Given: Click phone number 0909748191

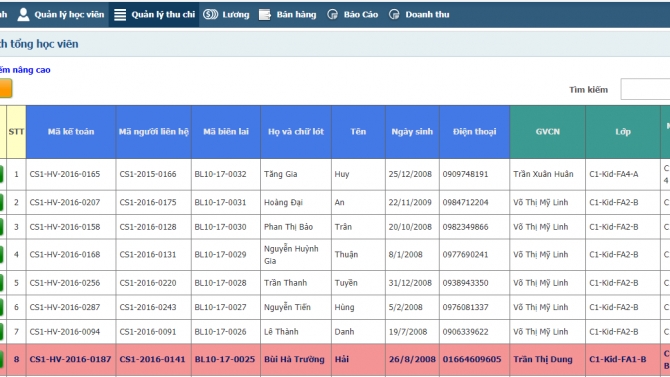Looking at the screenshot, I should point(465,174).
